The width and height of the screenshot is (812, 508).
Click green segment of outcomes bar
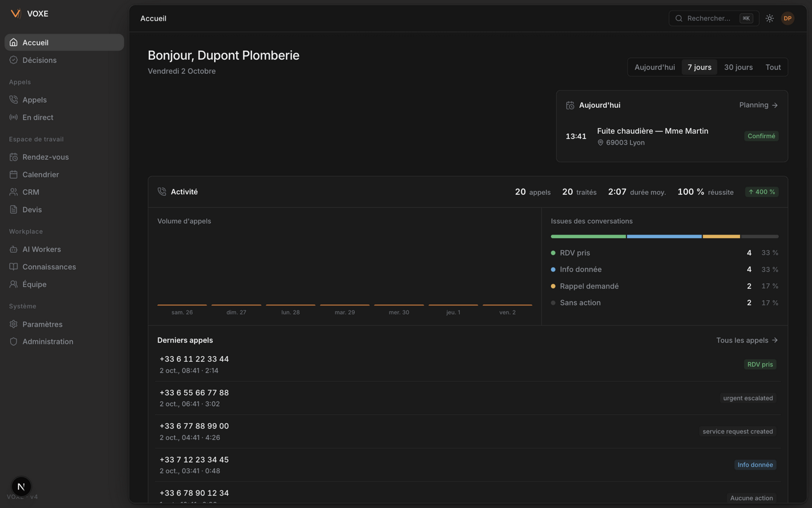click(588, 237)
